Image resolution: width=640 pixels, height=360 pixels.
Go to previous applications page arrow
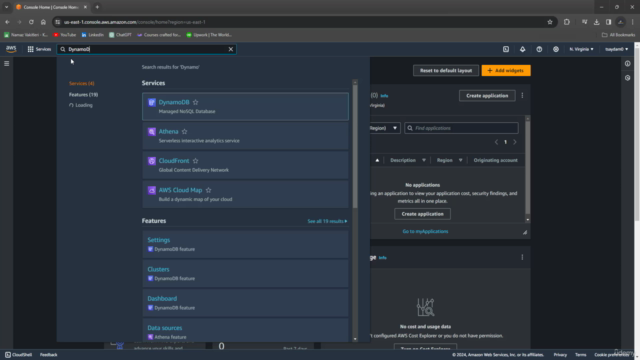pyautogui.click(x=496, y=142)
